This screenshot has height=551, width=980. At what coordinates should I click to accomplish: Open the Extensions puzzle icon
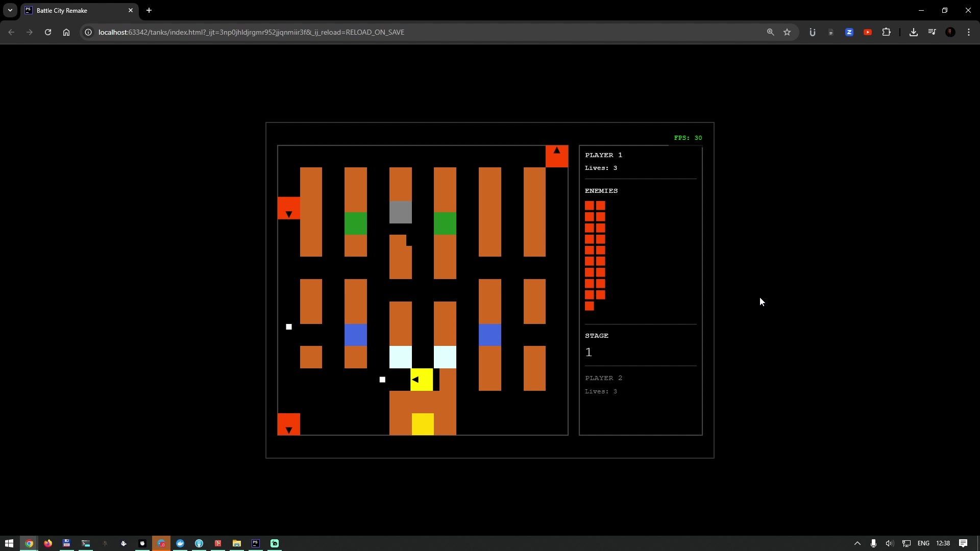pos(887,32)
